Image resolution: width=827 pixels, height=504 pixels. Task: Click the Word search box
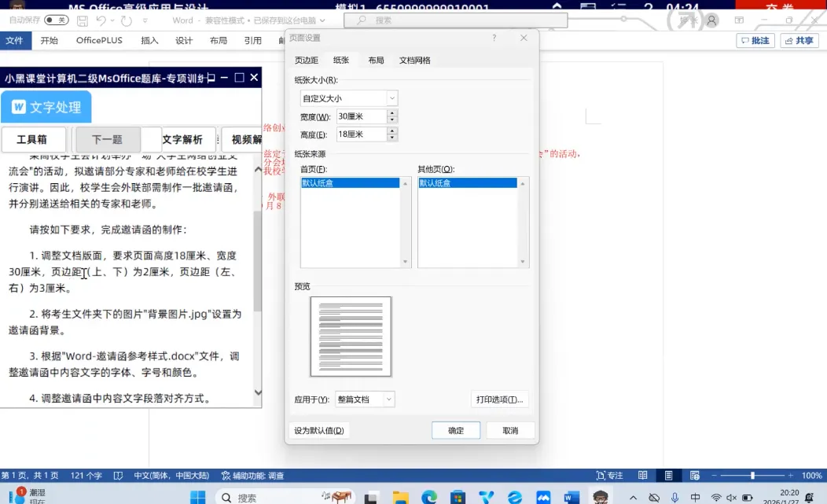pos(456,20)
